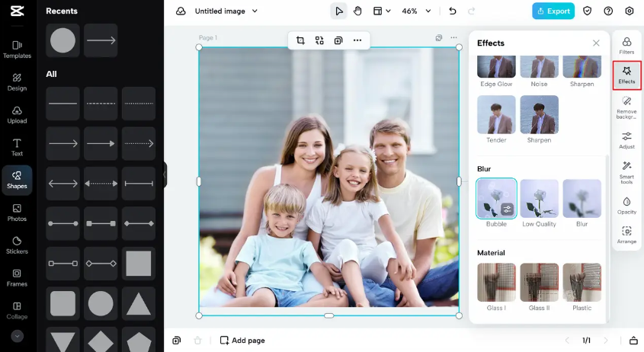
Task: Click Add page button
Action: coord(242,341)
